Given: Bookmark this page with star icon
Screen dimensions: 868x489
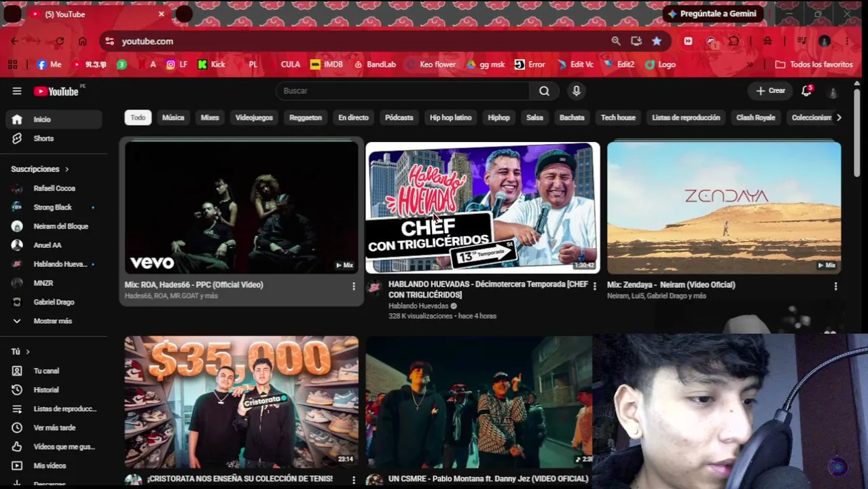Looking at the screenshot, I should [x=657, y=41].
